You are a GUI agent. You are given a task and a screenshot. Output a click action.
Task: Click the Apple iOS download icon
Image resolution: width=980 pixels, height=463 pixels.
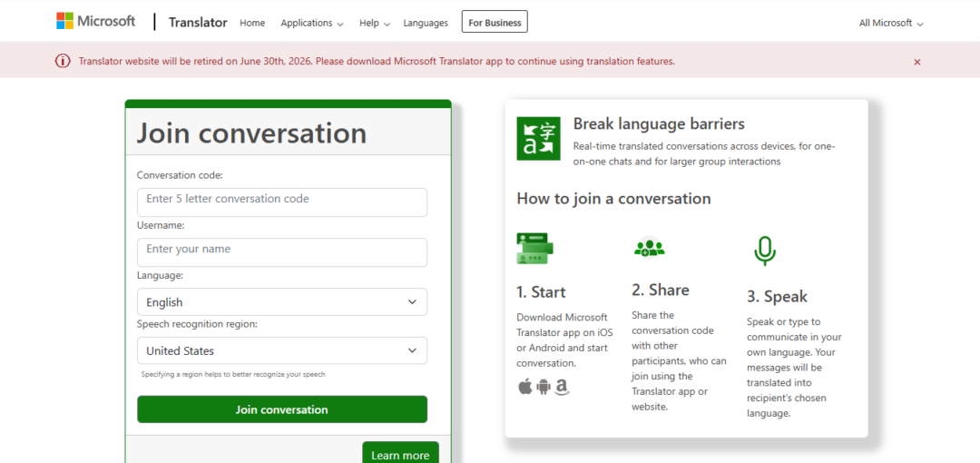524,388
